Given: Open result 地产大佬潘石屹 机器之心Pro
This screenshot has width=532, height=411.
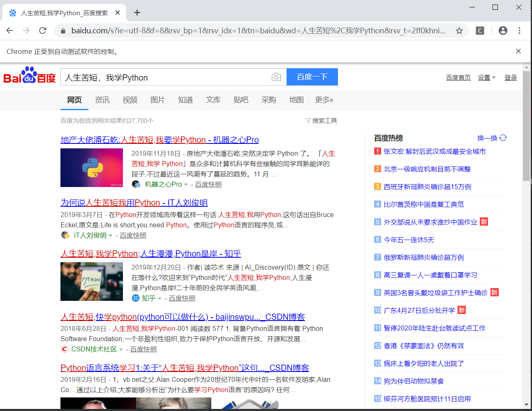Looking at the screenshot, I should (x=160, y=140).
